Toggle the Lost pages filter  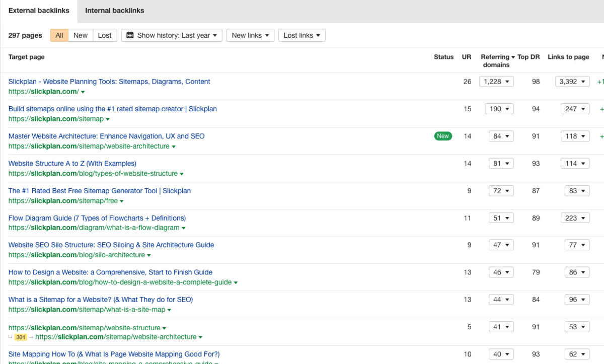coord(105,35)
